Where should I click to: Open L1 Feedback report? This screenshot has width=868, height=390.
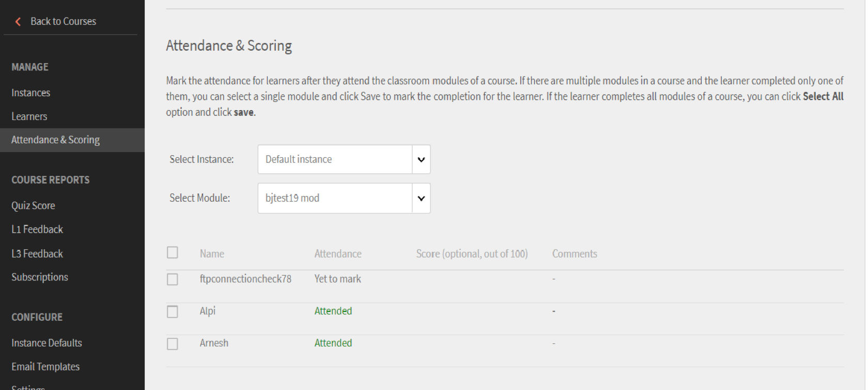(37, 229)
